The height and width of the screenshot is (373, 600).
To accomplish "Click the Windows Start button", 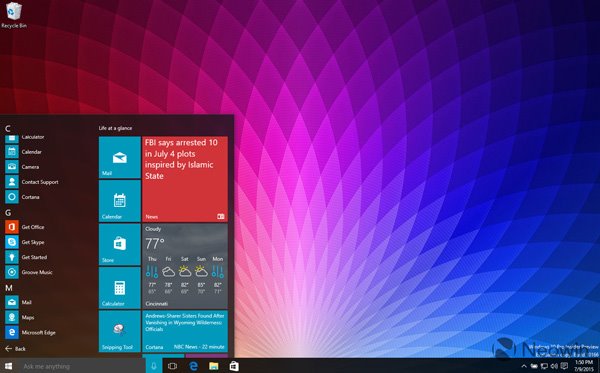I will pos(8,366).
